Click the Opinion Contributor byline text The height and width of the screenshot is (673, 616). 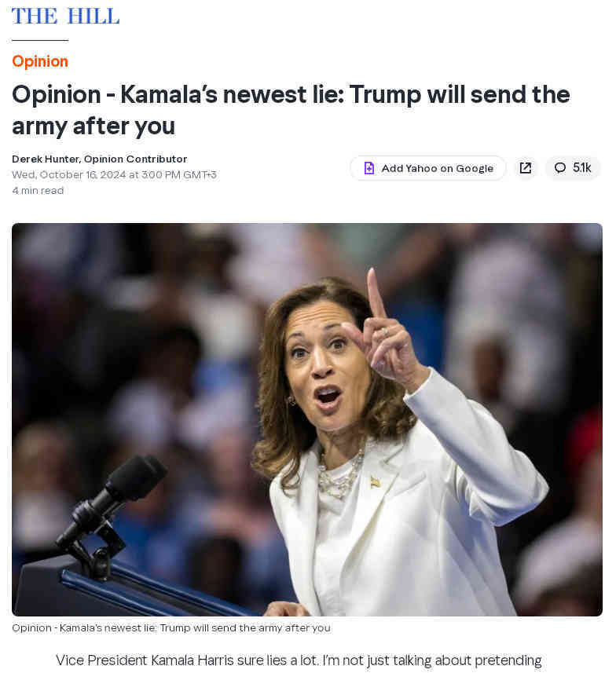[135, 159]
